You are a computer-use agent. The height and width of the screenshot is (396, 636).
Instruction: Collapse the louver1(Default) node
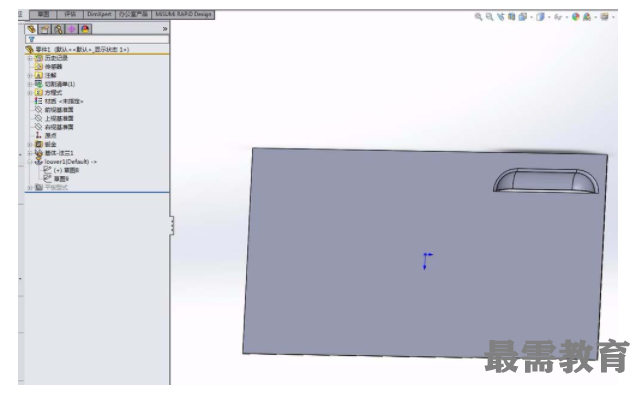pos(30,162)
